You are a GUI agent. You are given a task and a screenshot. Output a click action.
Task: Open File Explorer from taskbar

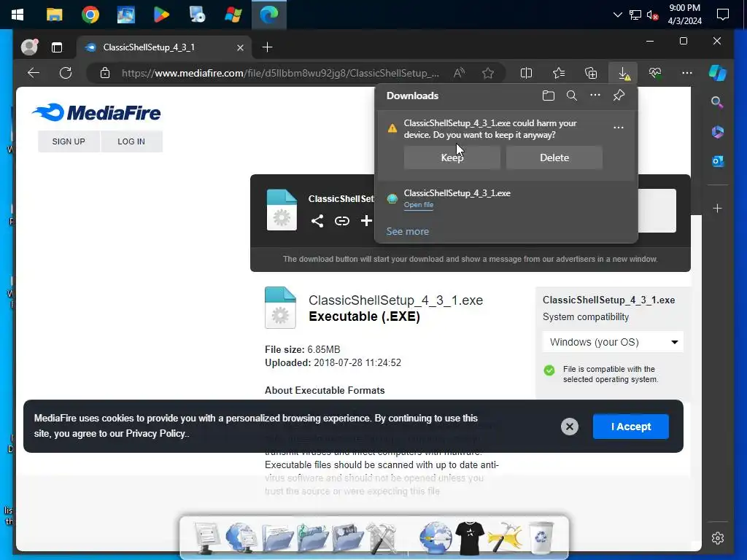54,15
